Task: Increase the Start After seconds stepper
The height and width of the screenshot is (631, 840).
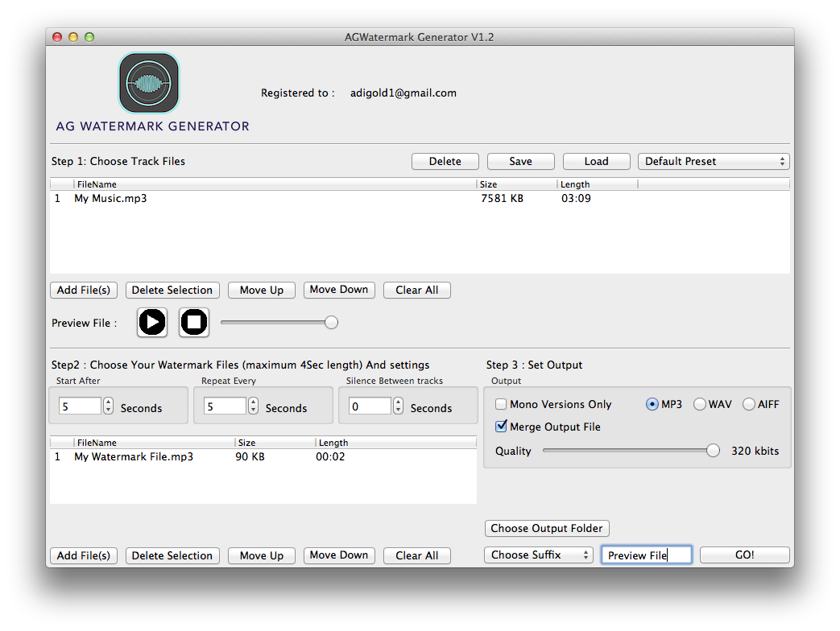Action: tap(109, 402)
